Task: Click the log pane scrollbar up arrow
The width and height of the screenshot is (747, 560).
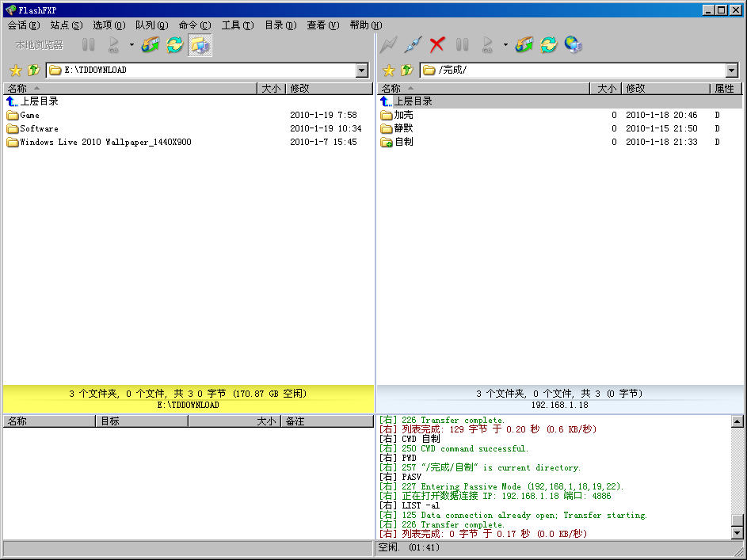Action: (737, 421)
